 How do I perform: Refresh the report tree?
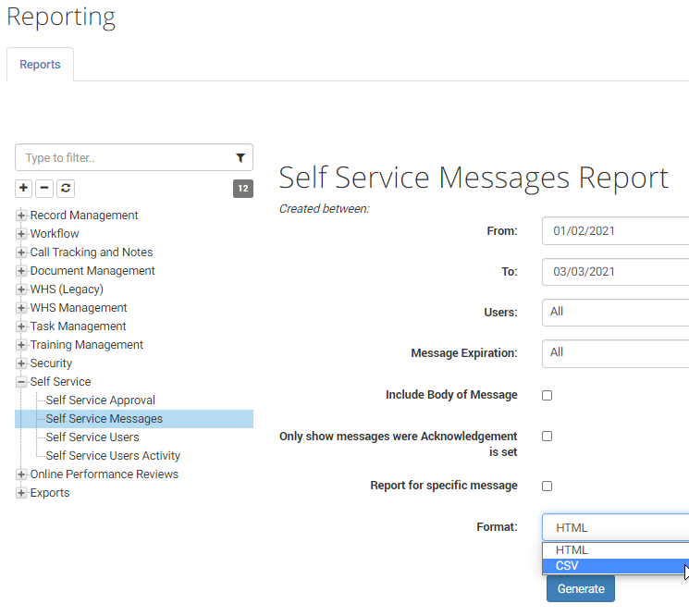66,189
